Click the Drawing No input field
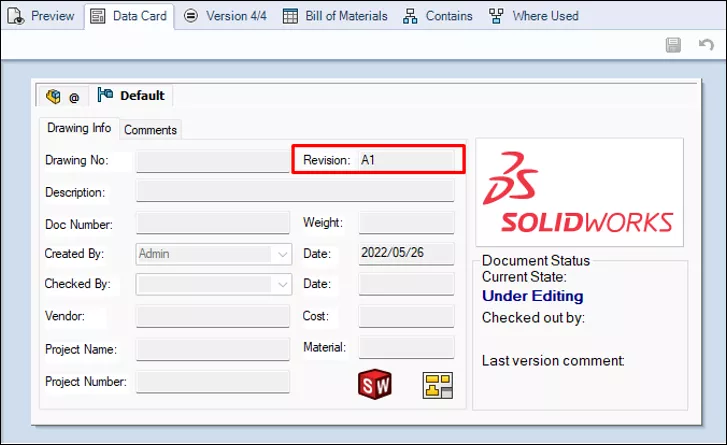The image size is (727, 445). pyautogui.click(x=213, y=161)
